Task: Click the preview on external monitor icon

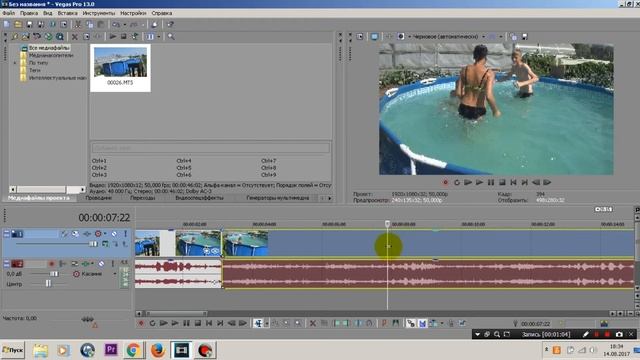Action: pyautogui.click(x=374, y=37)
